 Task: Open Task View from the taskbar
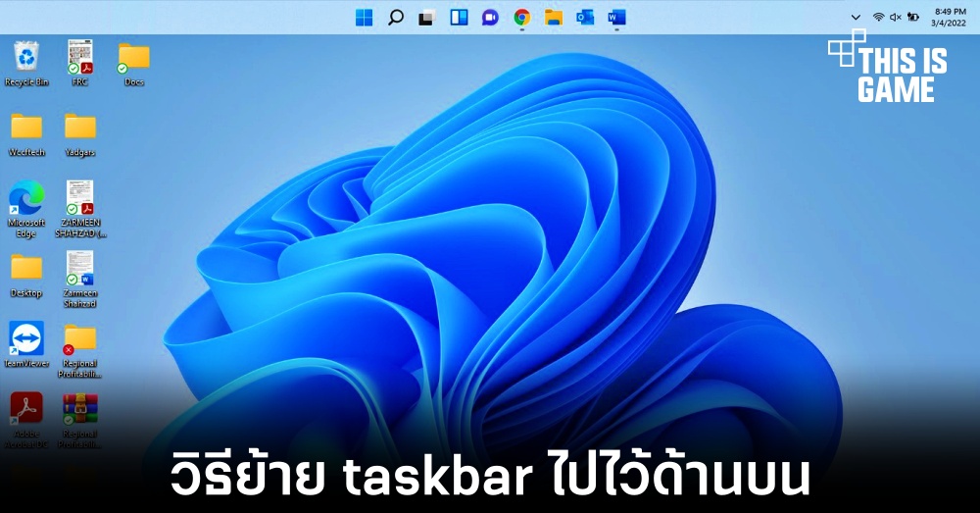pos(427,18)
